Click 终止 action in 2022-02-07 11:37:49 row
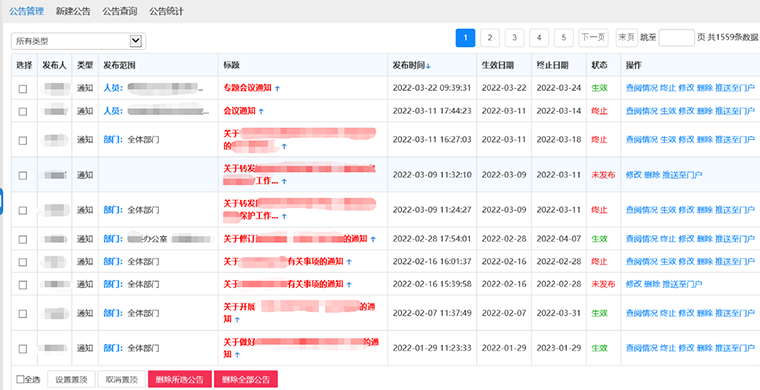Viewport: 760px width, 390px height. pos(668,313)
